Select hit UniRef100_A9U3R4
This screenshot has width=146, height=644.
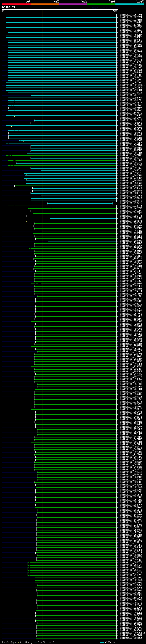click(x=131, y=186)
